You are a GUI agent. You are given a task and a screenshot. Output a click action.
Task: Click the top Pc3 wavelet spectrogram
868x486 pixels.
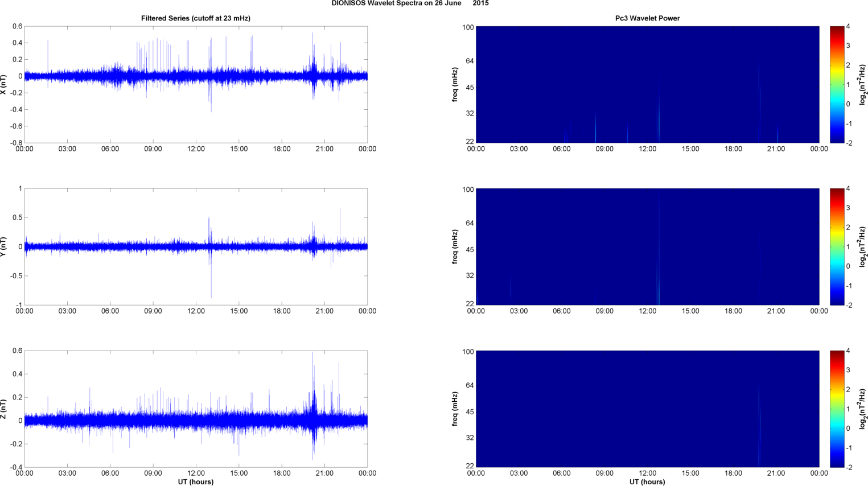[x=647, y=85]
